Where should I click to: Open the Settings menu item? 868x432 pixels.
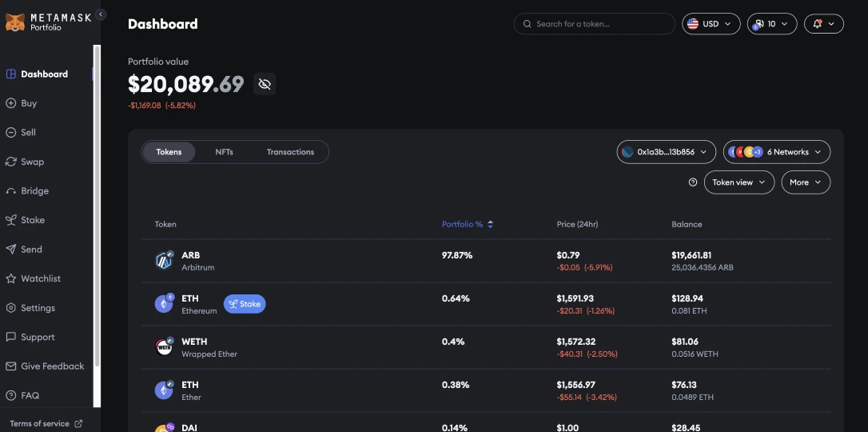coord(38,308)
